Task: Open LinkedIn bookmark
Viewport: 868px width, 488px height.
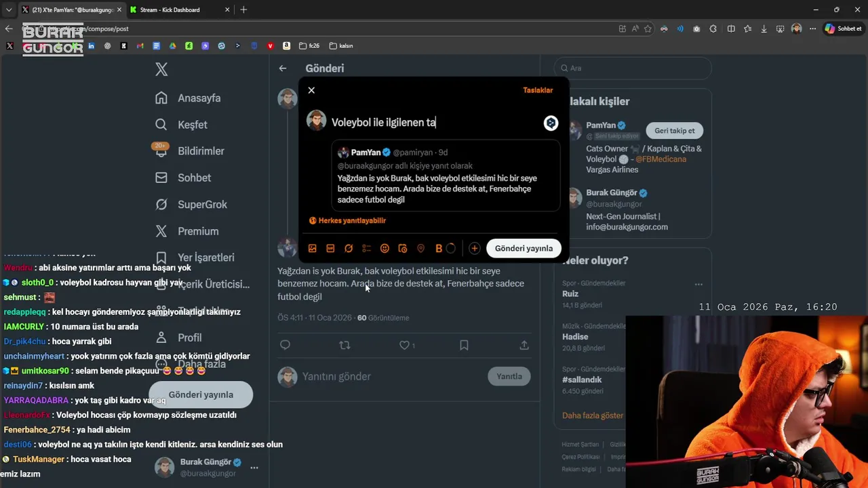Action: click(x=91, y=46)
